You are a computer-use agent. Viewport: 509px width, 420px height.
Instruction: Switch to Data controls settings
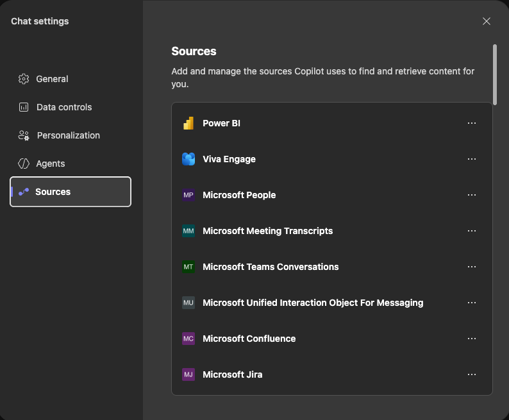click(x=71, y=107)
